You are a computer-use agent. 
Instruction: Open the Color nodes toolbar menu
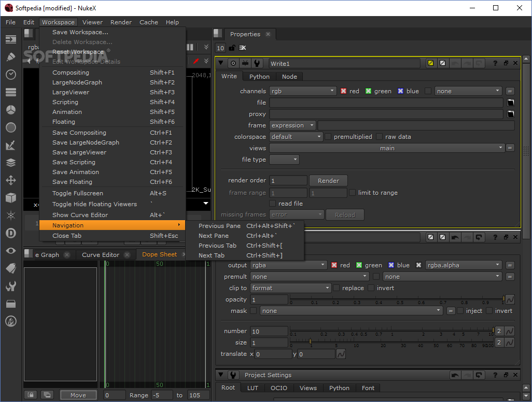coord(11,110)
